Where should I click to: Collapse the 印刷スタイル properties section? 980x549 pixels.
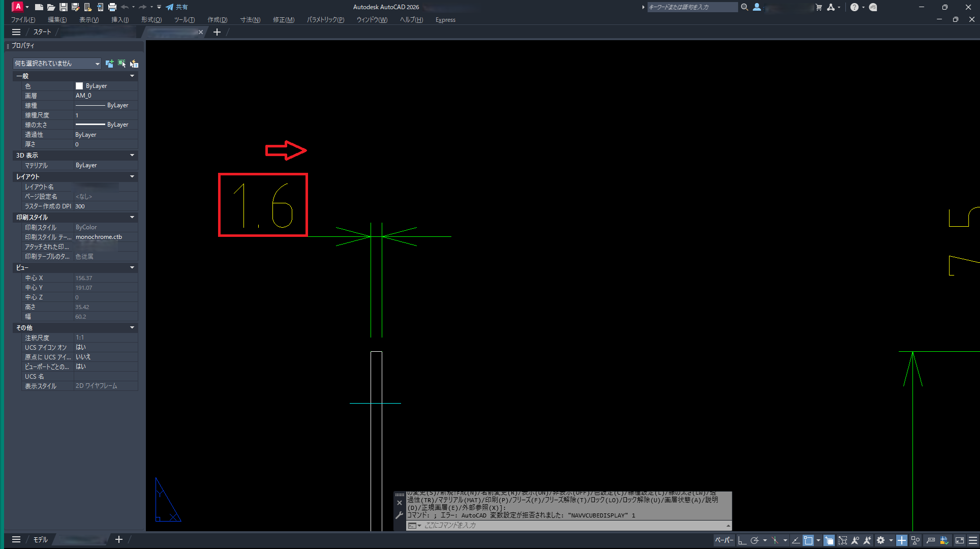132,218
